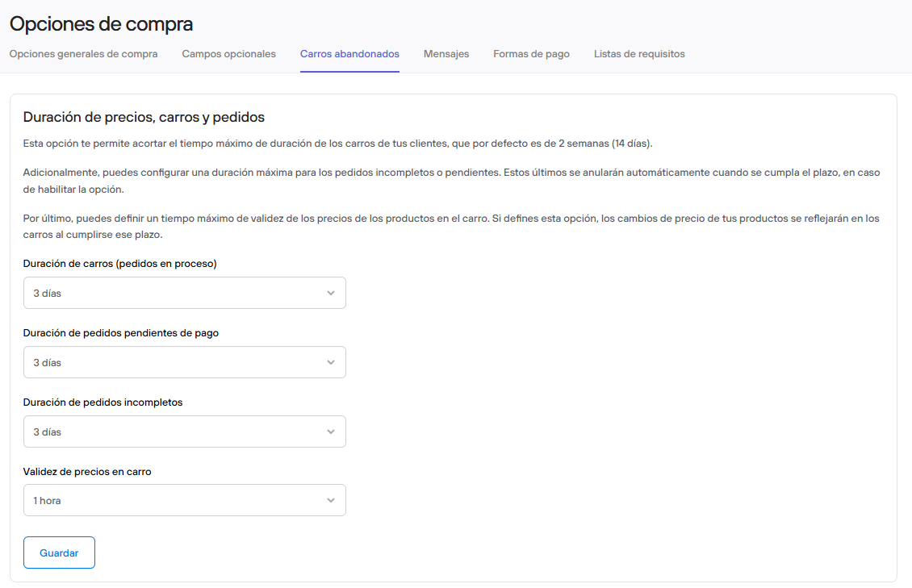This screenshot has width=912, height=588.
Task: Open the Formas de pago tab
Action: point(531,54)
